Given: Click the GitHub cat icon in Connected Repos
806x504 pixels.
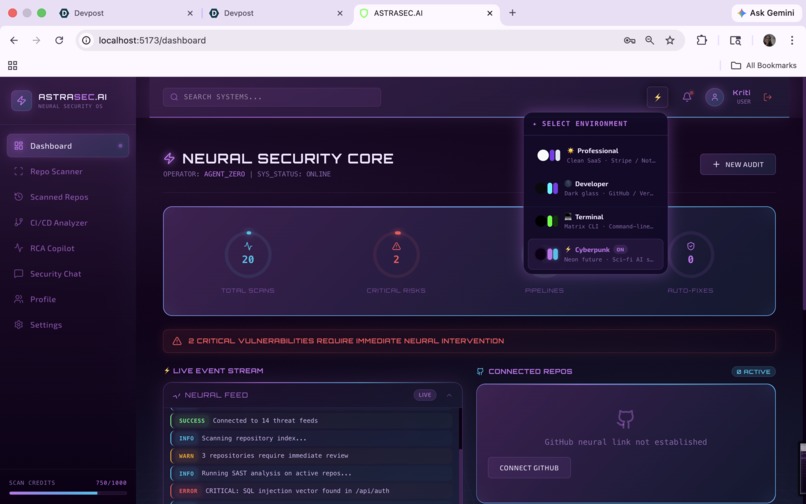Looking at the screenshot, I should click(x=625, y=419).
